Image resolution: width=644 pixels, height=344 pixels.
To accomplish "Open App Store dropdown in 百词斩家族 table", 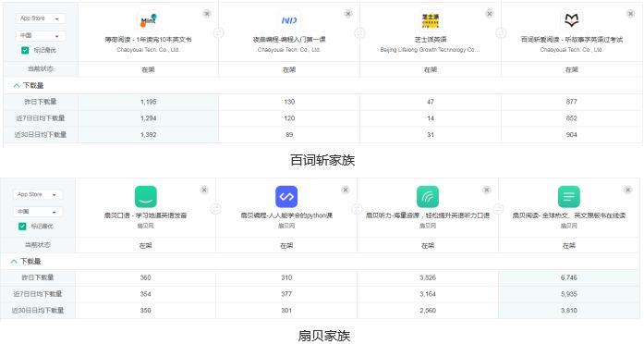I will pyautogui.click(x=41, y=18).
